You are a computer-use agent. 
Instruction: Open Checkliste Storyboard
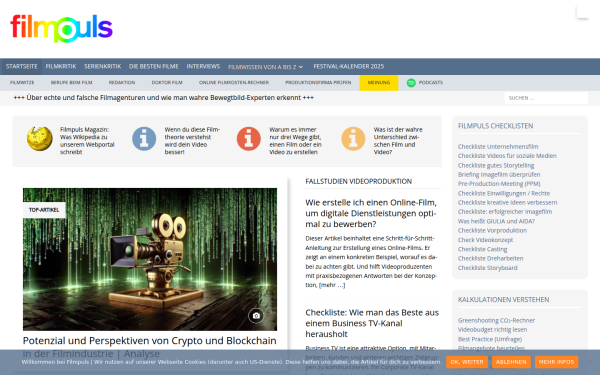(x=488, y=268)
